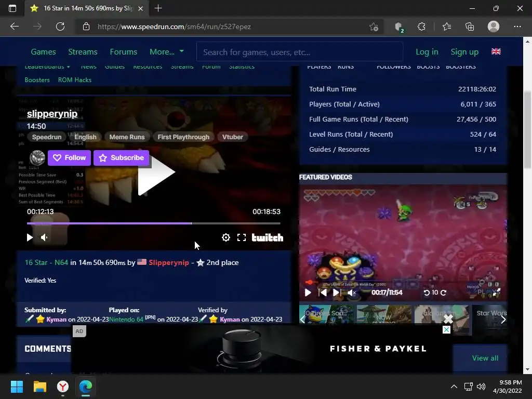Viewport: 532px width, 399px height.
Task: Open the browser profile avatar
Action: point(494,26)
